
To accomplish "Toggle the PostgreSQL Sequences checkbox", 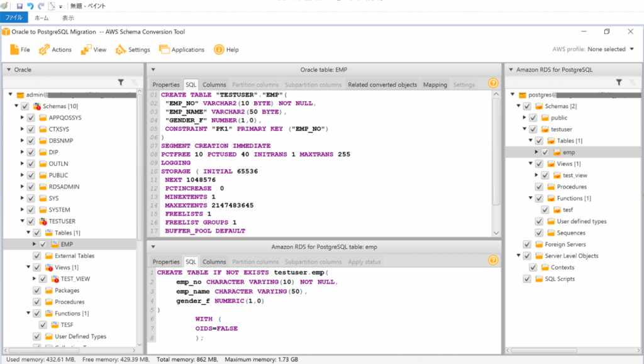I will [539, 233].
